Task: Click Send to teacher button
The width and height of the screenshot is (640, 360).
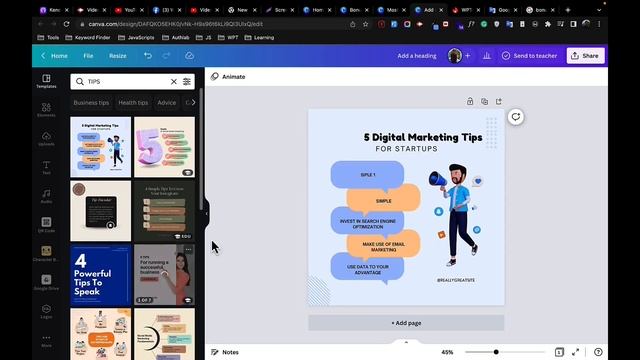Action: [x=529, y=56]
